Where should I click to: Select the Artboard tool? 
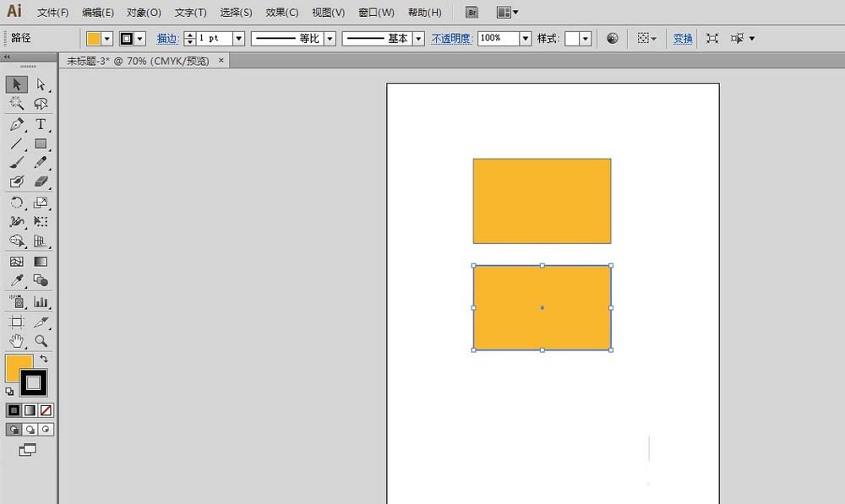(17, 322)
